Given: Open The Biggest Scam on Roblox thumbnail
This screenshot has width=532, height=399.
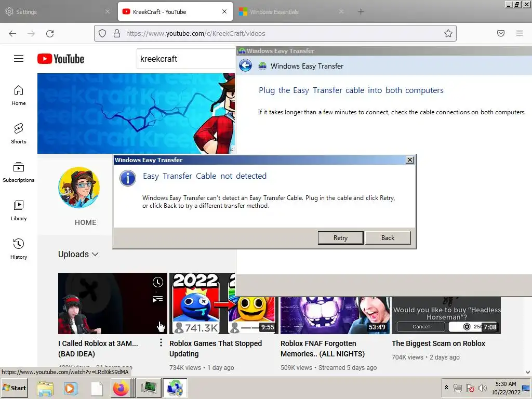Looking at the screenshot, I should (446, 315).
